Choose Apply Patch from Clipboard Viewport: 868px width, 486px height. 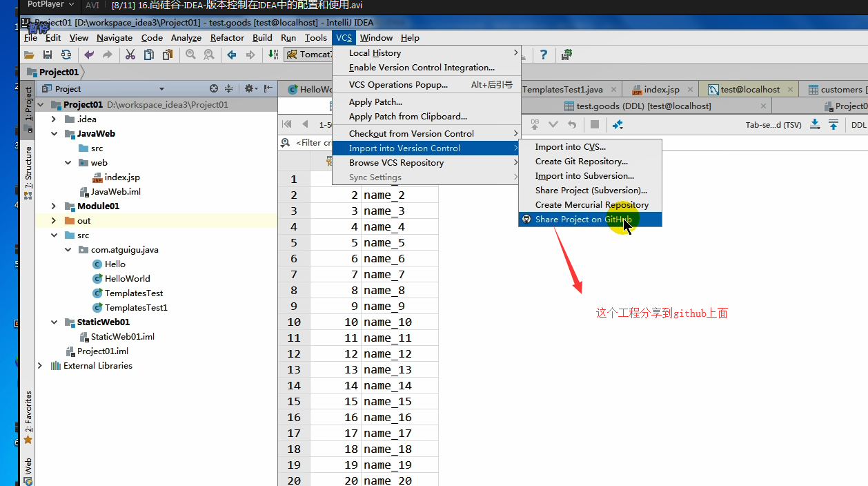pyautogui.click(x=426, y=117)
